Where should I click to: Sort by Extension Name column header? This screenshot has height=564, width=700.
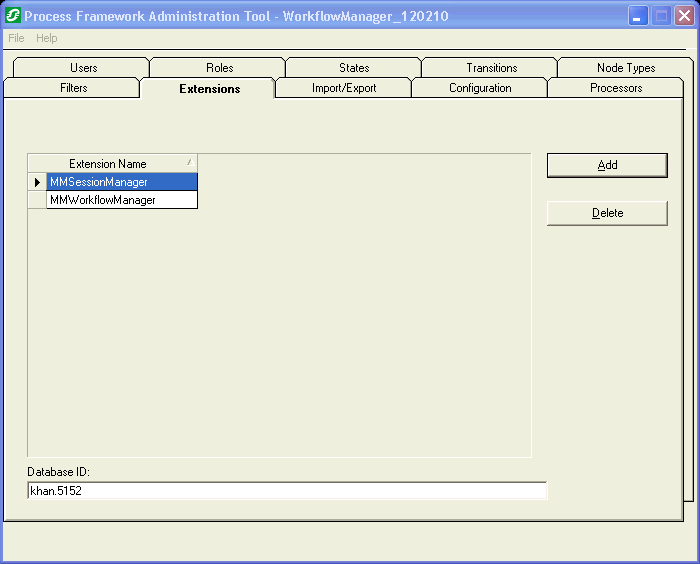point(108,164)
